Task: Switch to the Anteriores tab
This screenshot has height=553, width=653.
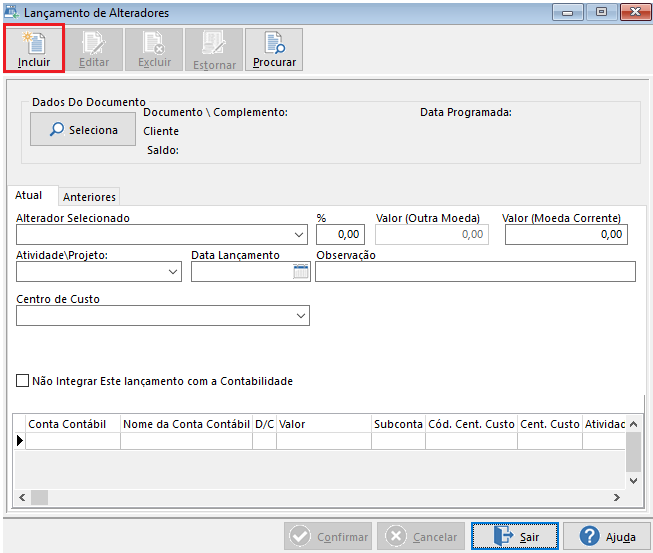Action: (x=89, y=197)
